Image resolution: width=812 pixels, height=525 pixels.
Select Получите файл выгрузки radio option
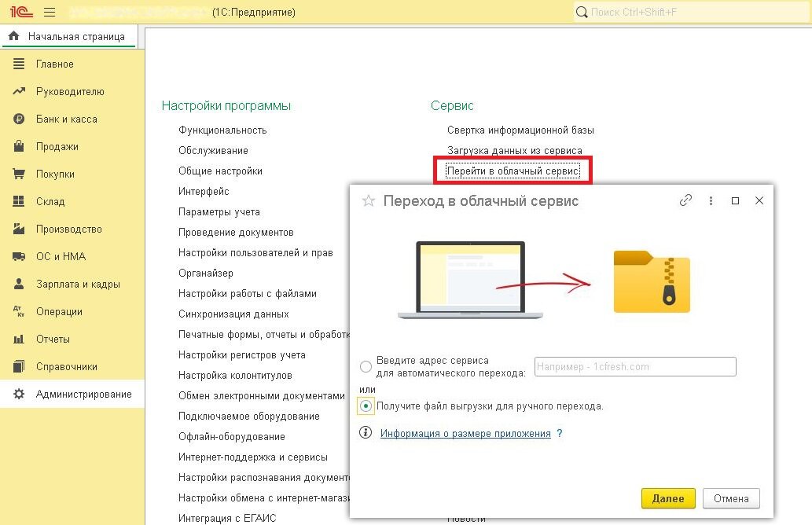coord(366,406)
